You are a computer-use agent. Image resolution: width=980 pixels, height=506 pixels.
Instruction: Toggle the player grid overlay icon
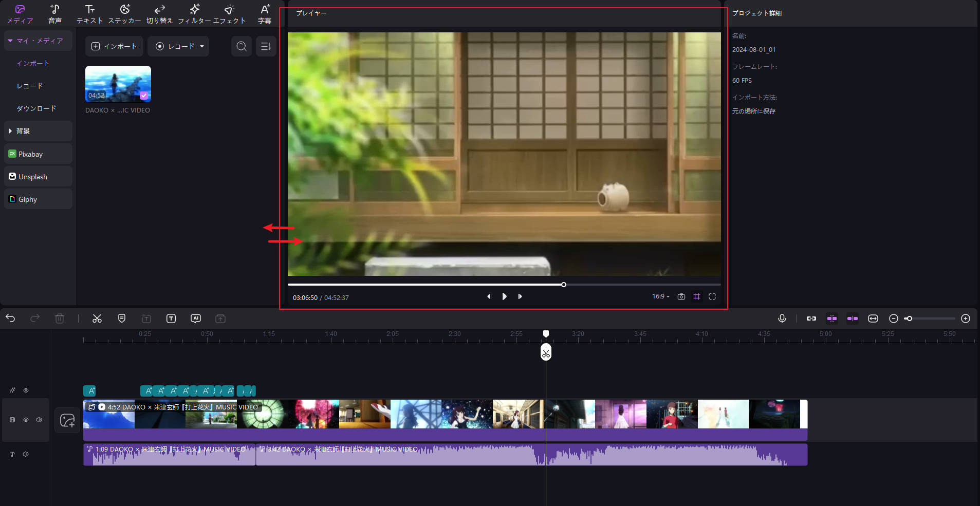click(696, 296)
